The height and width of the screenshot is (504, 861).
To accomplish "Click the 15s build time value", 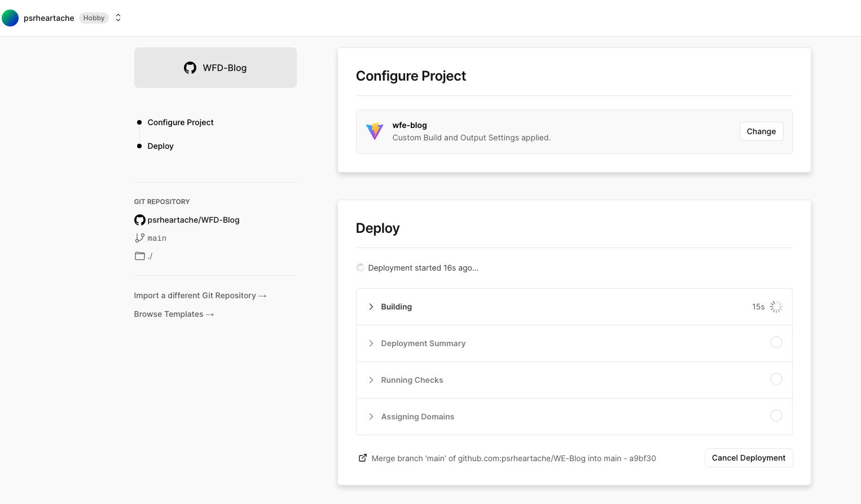I will [758, 307].
